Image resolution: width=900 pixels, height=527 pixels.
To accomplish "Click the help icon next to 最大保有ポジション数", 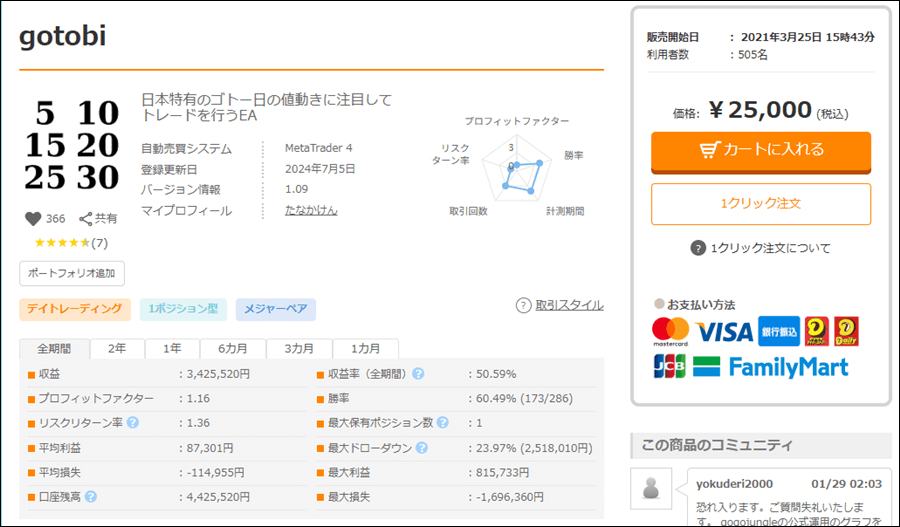I will 443,423.
